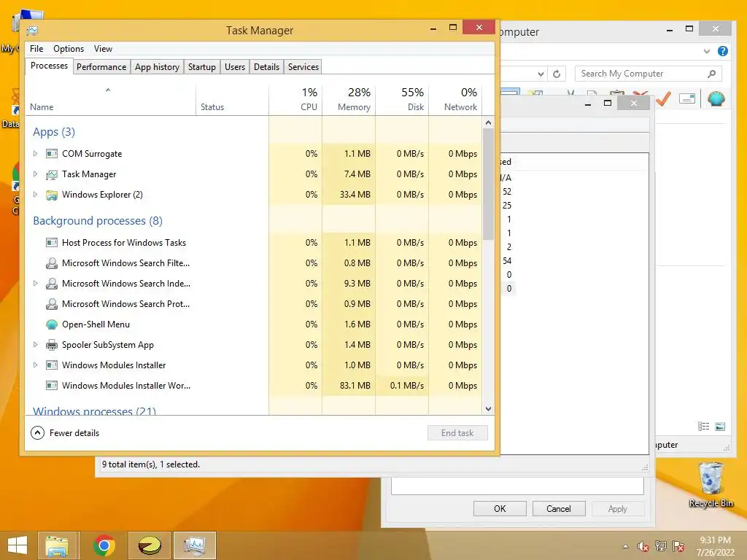Switch the My Computer window to large icons view

720,426
